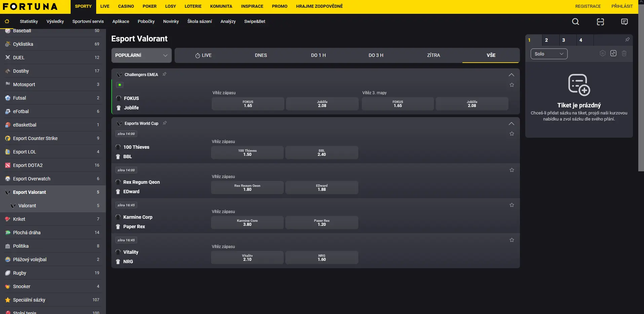The height and width of the screenshot is (314, 644).
Task: Click the Kriket sidebar icon
Action: [8, 219]
